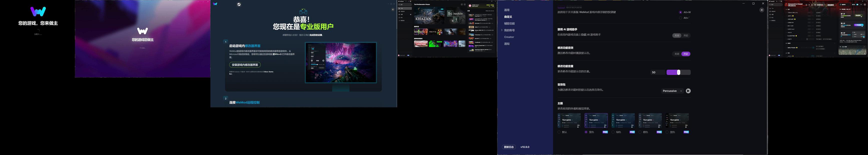Image resolution: width=868 pixels, height=155 pixels.
Task: Click the 安装游戏内修改器界面 button
Action: coord(245,65)
